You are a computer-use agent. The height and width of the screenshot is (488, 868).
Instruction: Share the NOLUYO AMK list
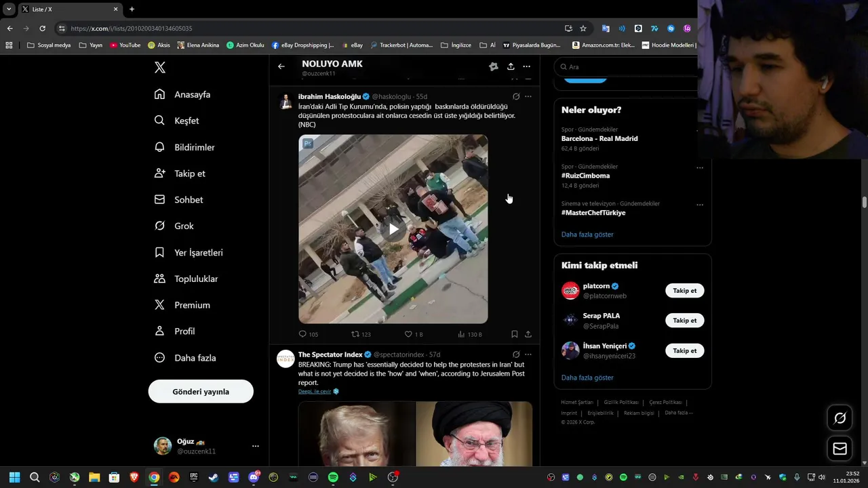point(511,66)
